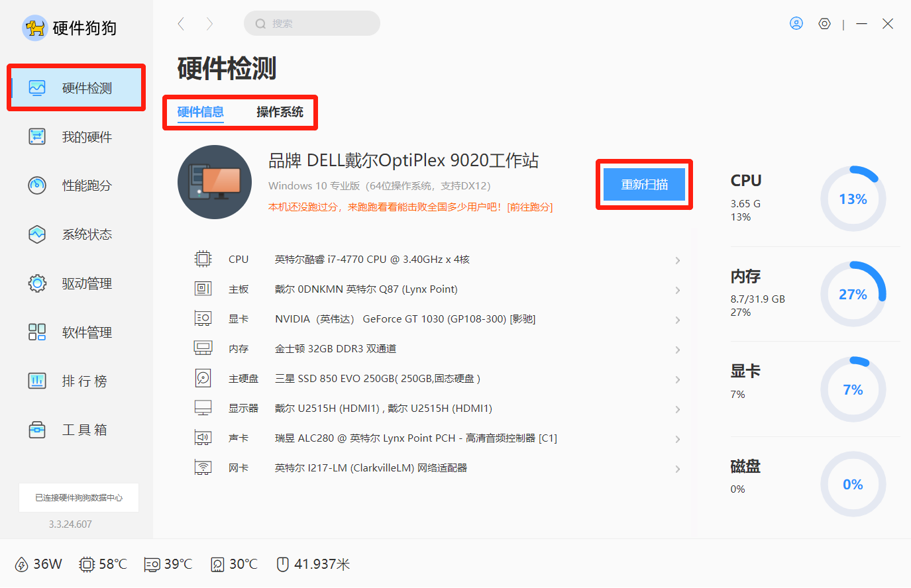911x588 pixels.
Task: Click version number 3.3.24.607
Action: [x=70, y=524]
